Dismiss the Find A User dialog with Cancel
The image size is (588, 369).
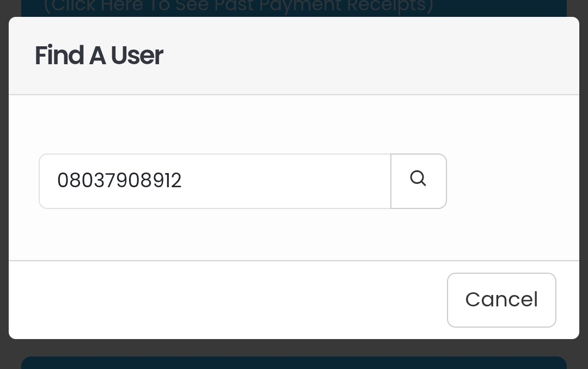click(501, 300)
